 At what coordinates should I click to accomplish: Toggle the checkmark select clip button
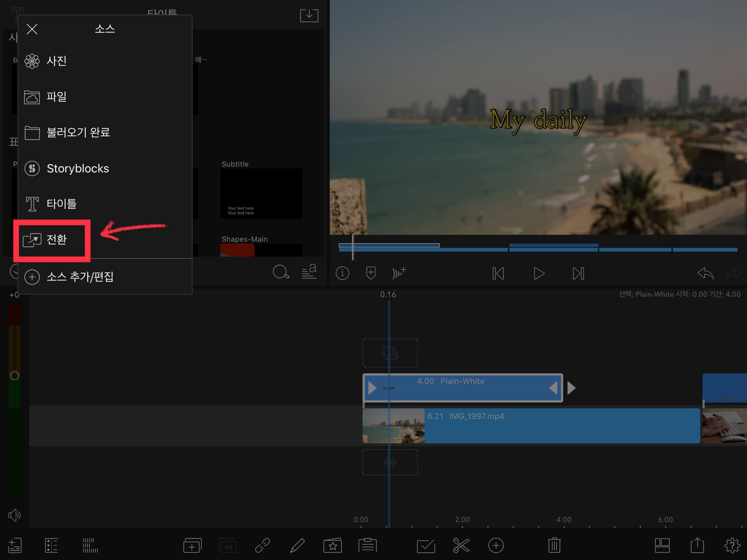tap(426, 545)
